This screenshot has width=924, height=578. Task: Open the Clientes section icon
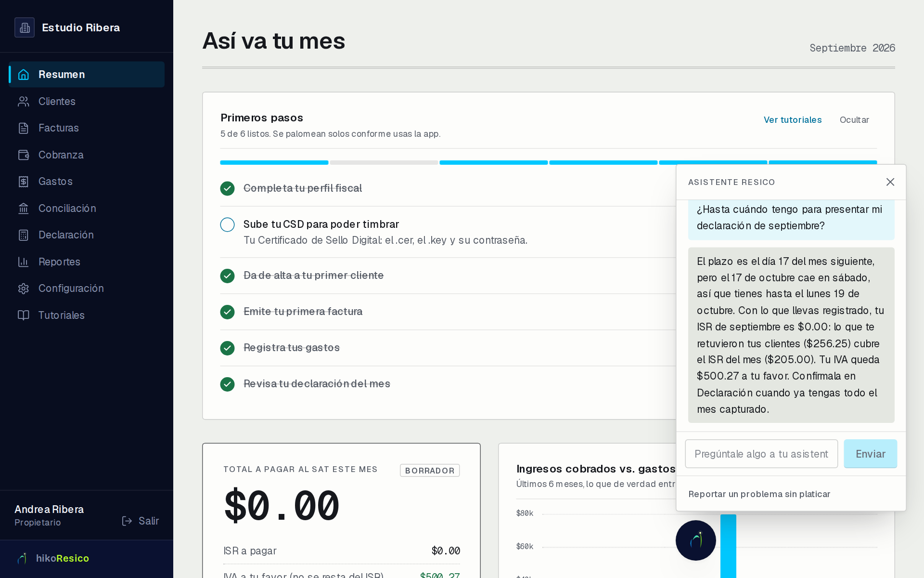[x=24, y=101]
